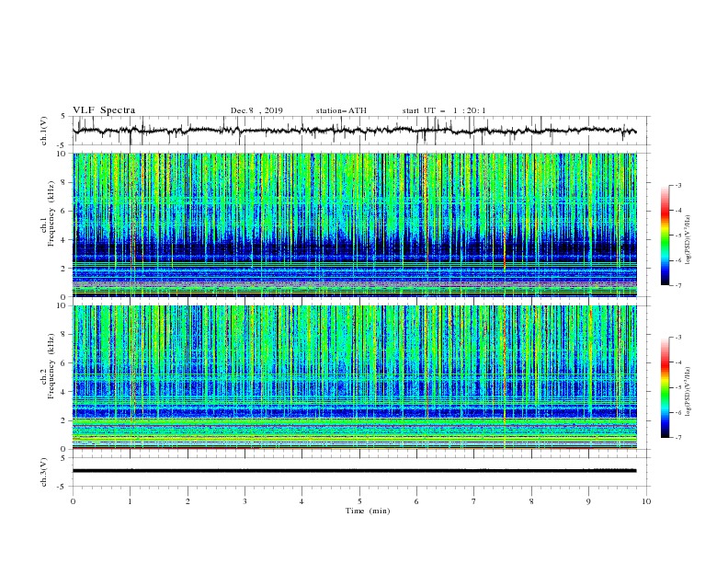
Task: Click the "1" tick on the Time axis
Action: point(130,501)
